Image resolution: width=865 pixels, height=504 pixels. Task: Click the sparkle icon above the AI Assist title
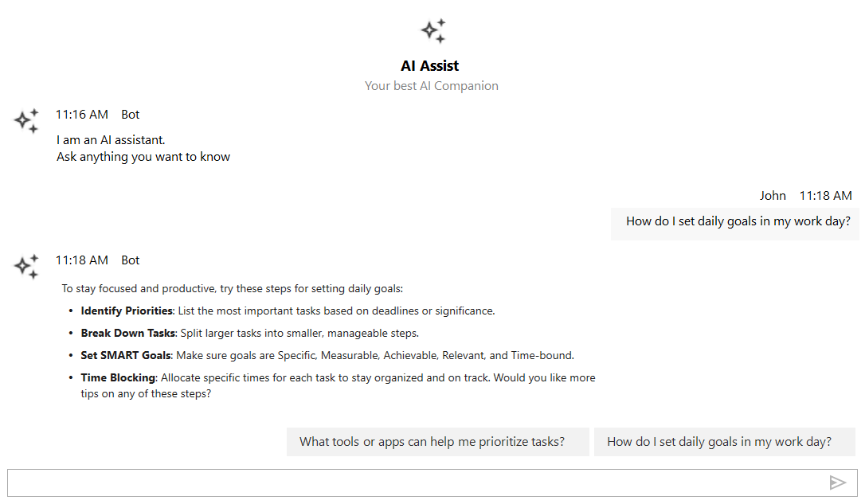(x=432, y=30)
